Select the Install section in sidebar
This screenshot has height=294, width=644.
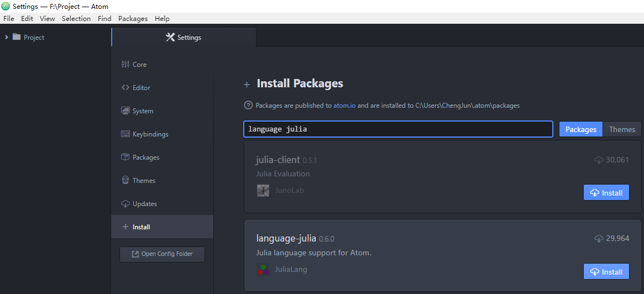coord(162,227)
